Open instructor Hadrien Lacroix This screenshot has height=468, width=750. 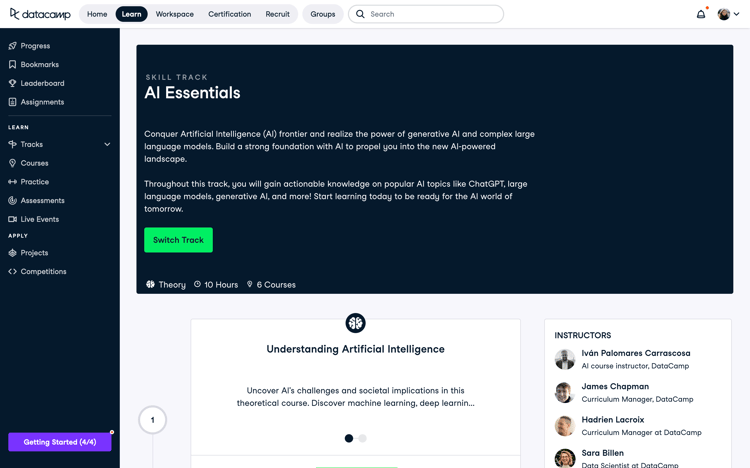pyautogui.click(x=613, y=420)
